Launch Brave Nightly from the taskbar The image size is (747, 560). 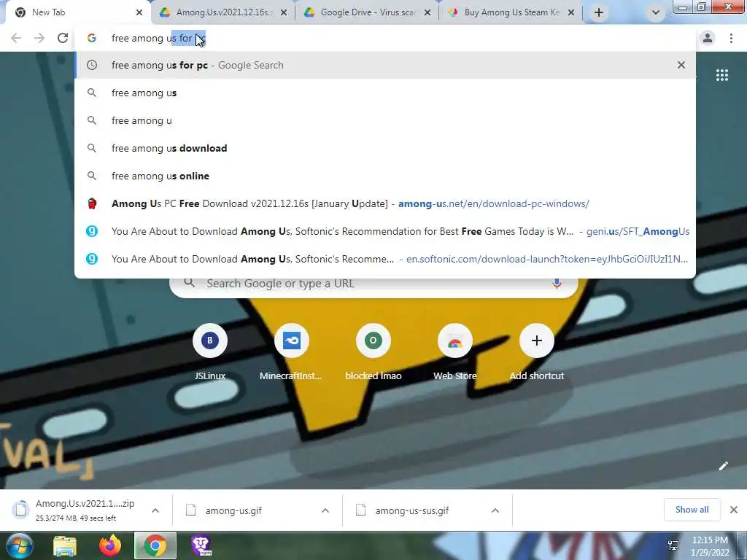[x=201, y=545]
